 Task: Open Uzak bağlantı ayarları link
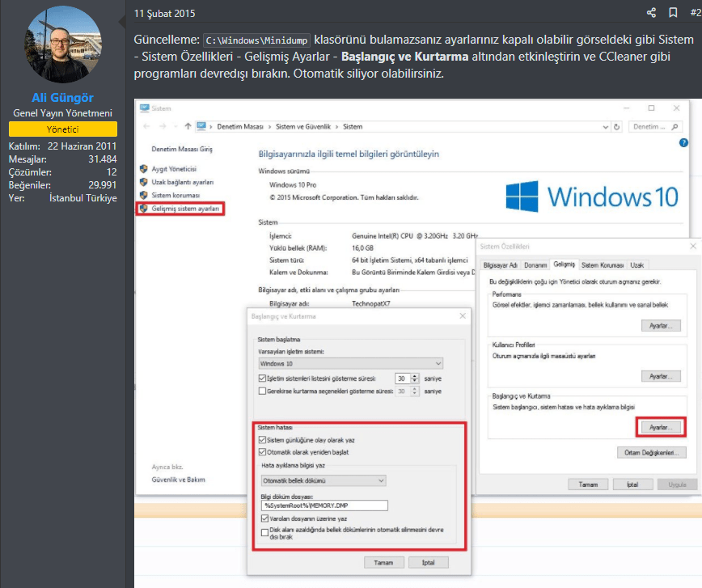coord(182,182)
